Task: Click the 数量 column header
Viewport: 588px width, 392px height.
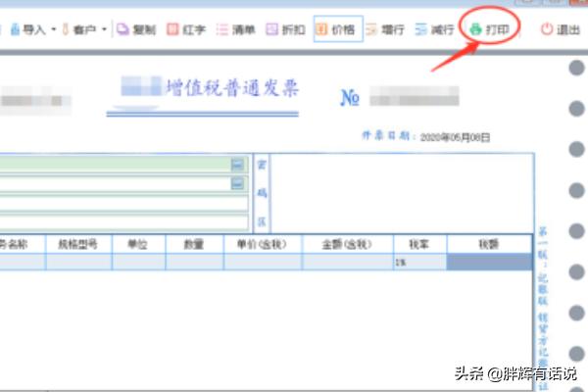Action: pyautogui.click(x=194, y=245)
